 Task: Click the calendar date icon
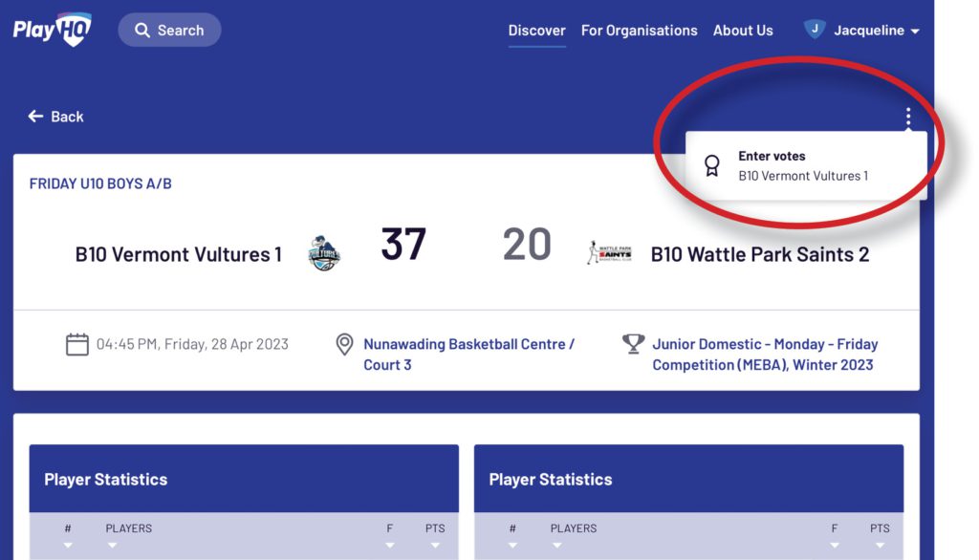(x=76, y=345)
